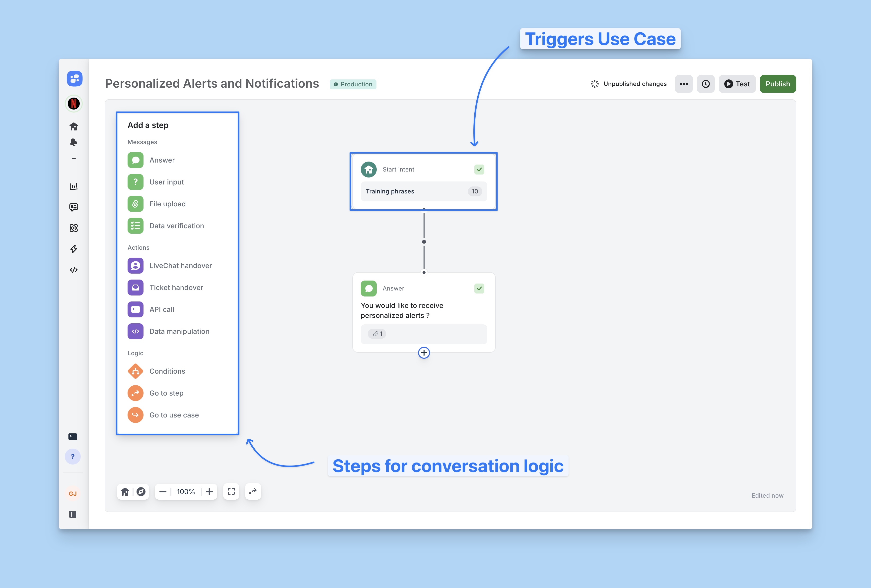Open the three-dots more options menu
Screen dimensions: 871x588
pyautogui.click(x=684, y=84)
